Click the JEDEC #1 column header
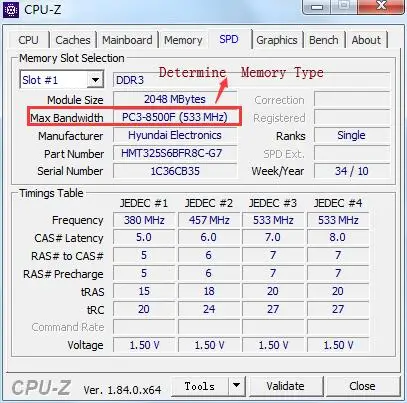Image resolution: width=407 pixels, height=403 pixels. pos(144,203)
